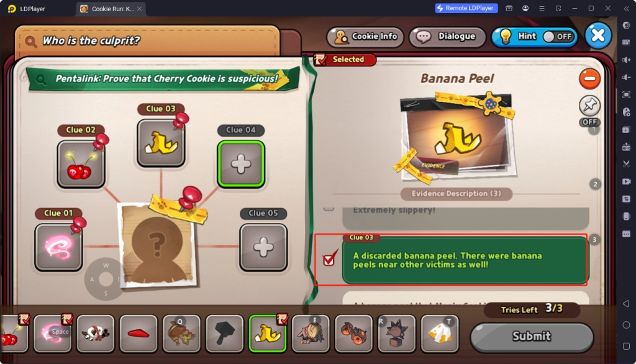
Task: Pick the red hat evidence item
Action: pos(139,334)
